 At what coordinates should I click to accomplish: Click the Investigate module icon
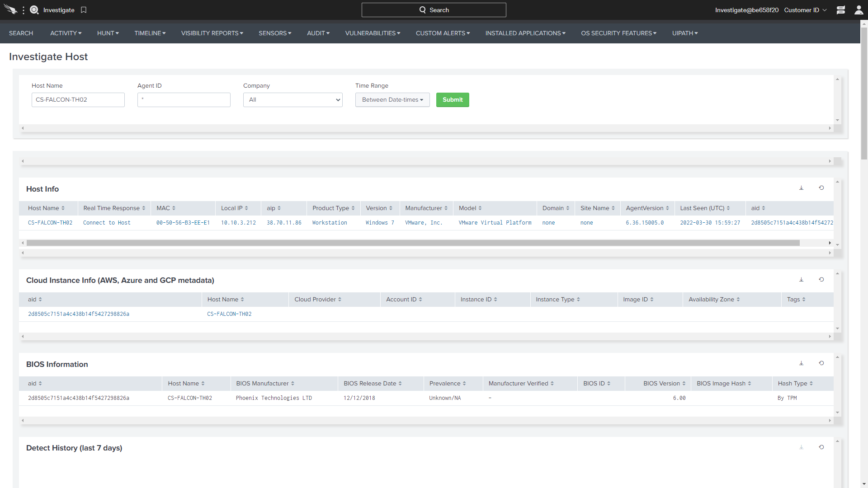click(x=34, y=10)
